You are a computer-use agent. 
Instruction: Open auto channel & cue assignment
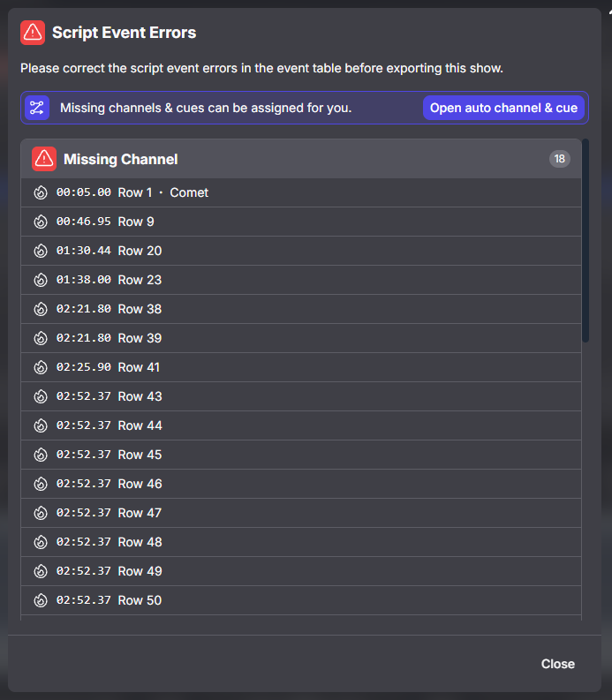[503, 108]
